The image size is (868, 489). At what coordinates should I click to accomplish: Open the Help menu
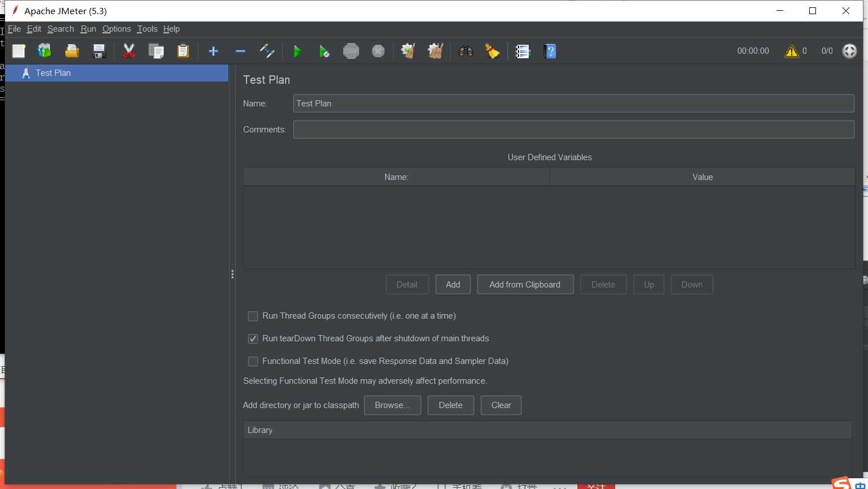(171, 29)
